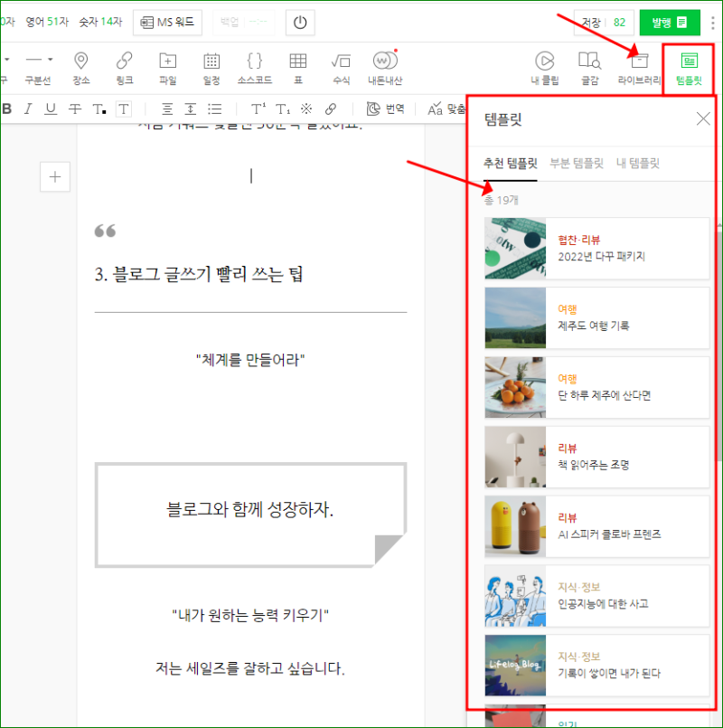
Task: Toggle strikethrough formatting
Action: tap(75, 109)
